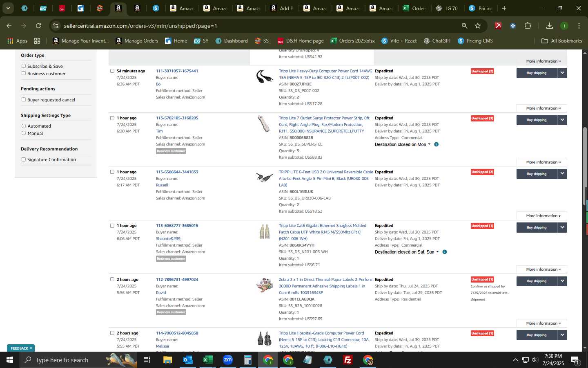588x368 pixels.
Task: Reload the page with the refresh icon
Action: [x=38, y=26]
